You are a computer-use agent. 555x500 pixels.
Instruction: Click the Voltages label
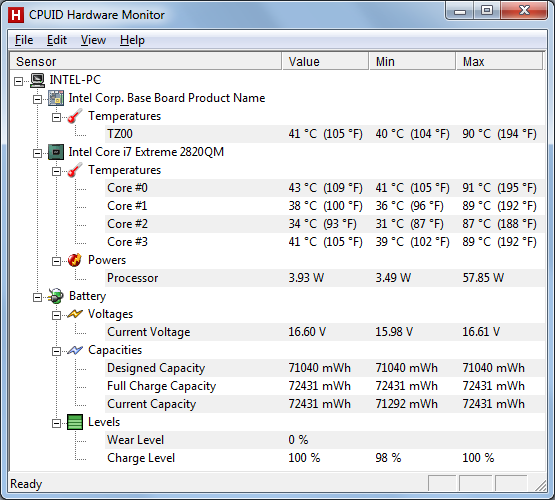[x=110, y=314]
